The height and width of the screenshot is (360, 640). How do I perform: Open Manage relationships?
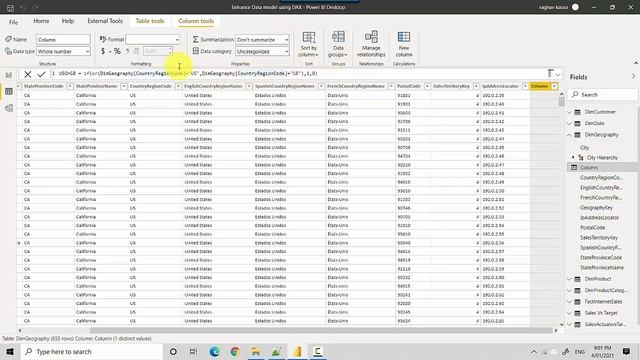pyautogui.click(x=371, y=44)
